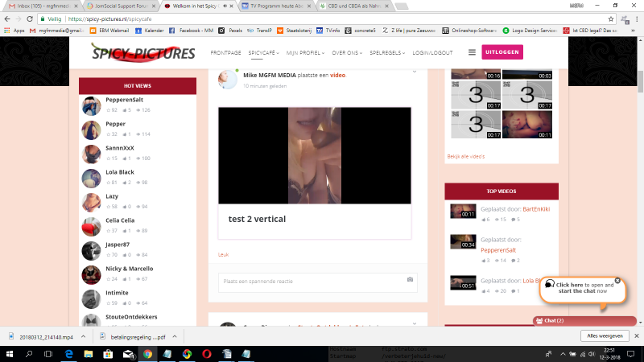Open the Chat (2) bar
The image size is (644, 362).
584,320
